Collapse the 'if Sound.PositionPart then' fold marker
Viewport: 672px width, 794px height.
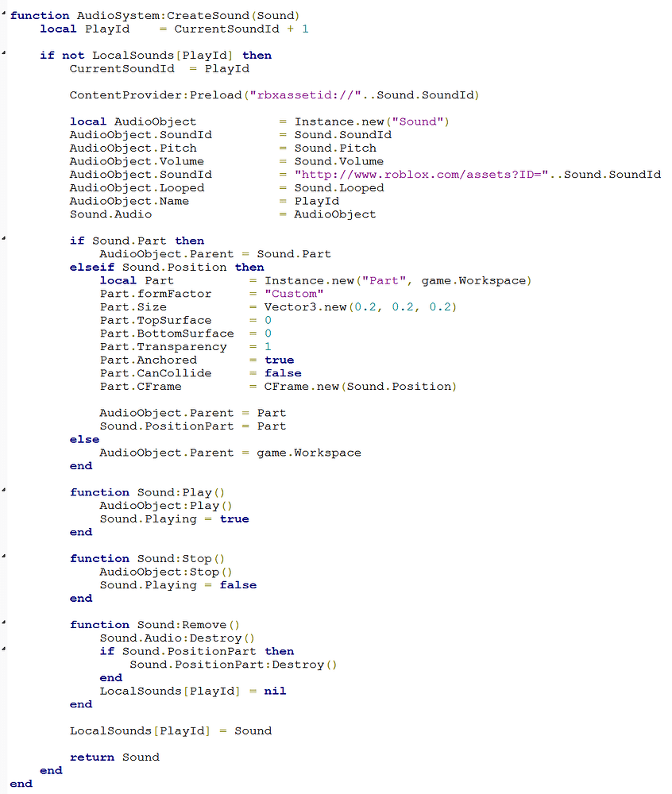[3, 649]
